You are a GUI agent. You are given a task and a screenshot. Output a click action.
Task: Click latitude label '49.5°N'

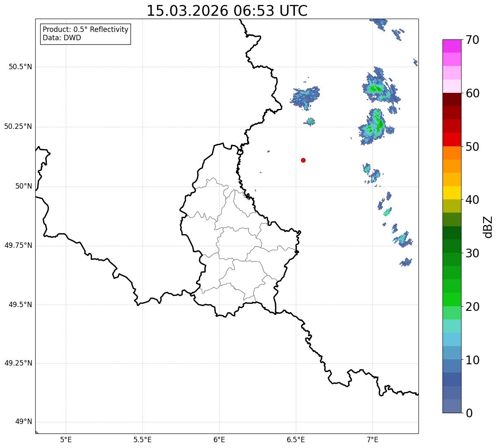tap(20, 305)
